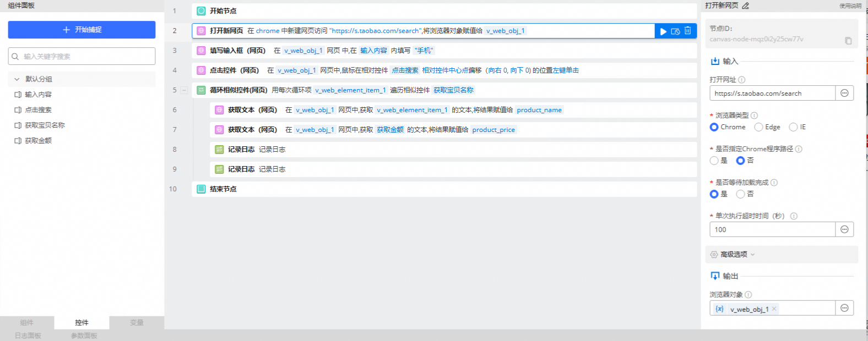Click the icon of 获取文本 node on row 7
Screen dimensions: 868x341
[219, 130]
